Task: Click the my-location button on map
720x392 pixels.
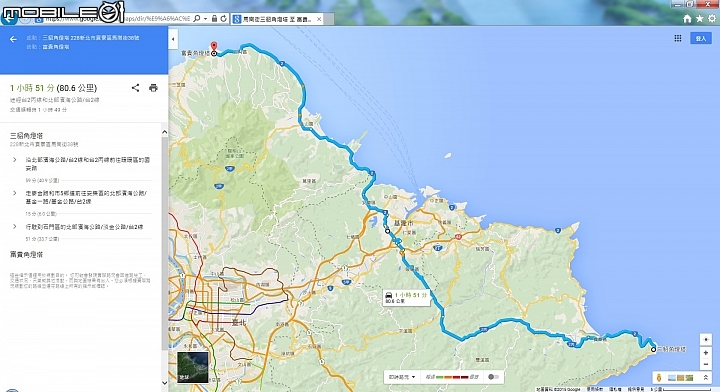Action: [x=706, y=340]
